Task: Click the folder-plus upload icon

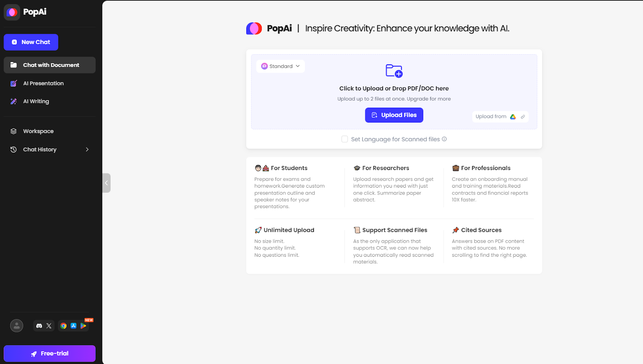Action: tap(394, 71)
